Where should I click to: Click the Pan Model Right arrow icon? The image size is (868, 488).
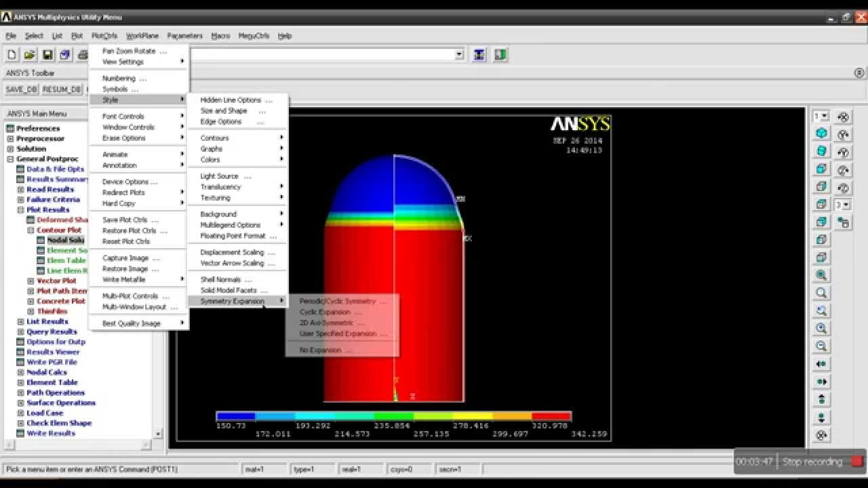click(822, 382)
